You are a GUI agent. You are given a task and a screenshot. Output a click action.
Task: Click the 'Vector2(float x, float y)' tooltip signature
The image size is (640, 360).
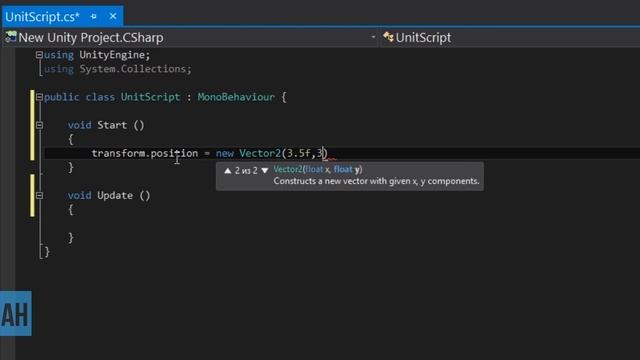pyautogui.click(x=318, y=169)
